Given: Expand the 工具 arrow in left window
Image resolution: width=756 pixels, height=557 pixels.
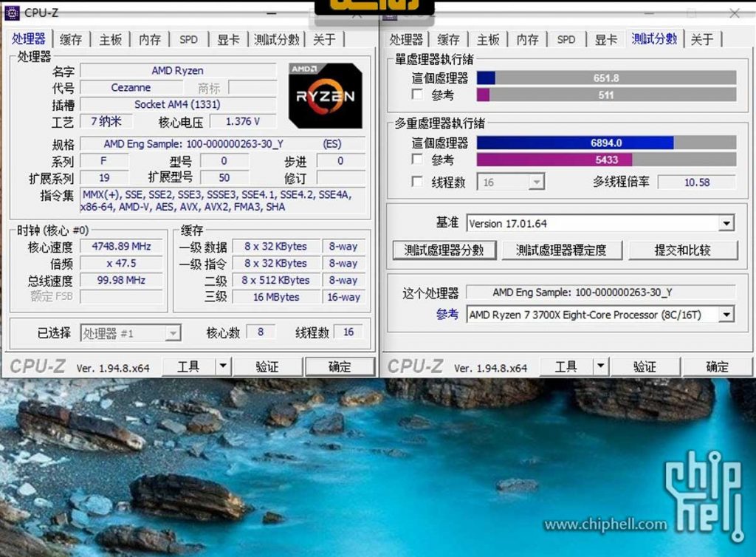Looking at the screenshot, I should pyautogui.click(x=223, y=366).
